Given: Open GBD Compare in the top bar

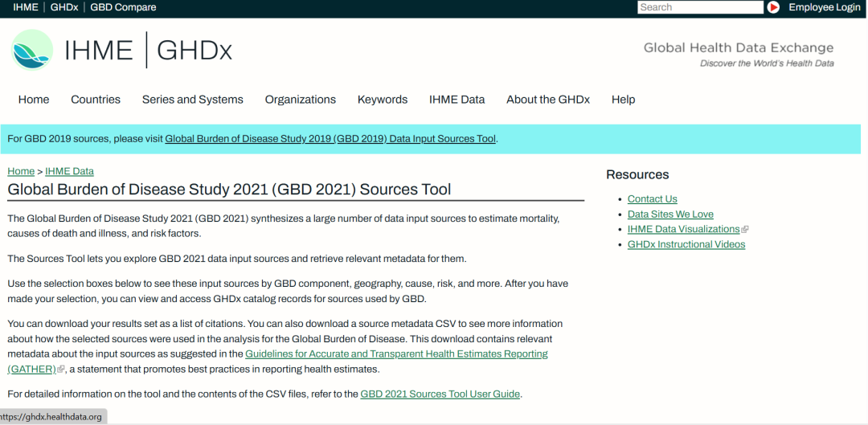Looking at the screenshot, I should click(x=123, y=7).
